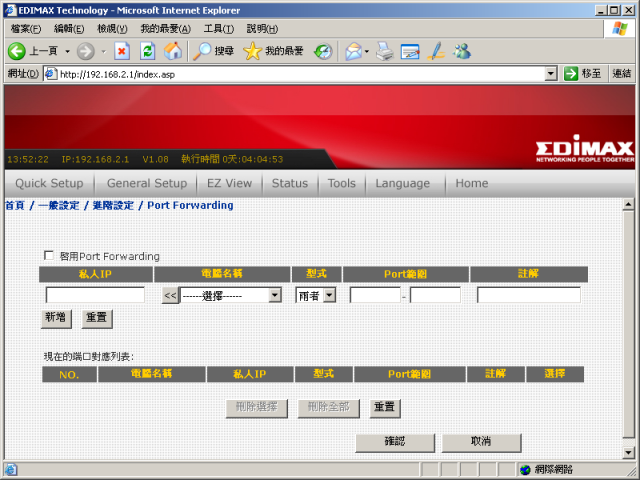Click the 連結 Links toolbar label
This screenshot has width=640, height=480.
(x=622, y=74)
